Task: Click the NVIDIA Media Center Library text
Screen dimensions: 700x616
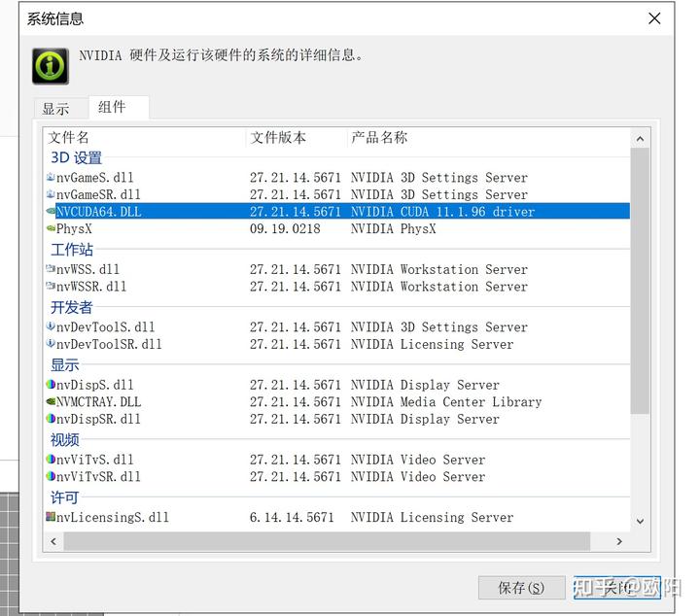Action: tap(446, 402)
